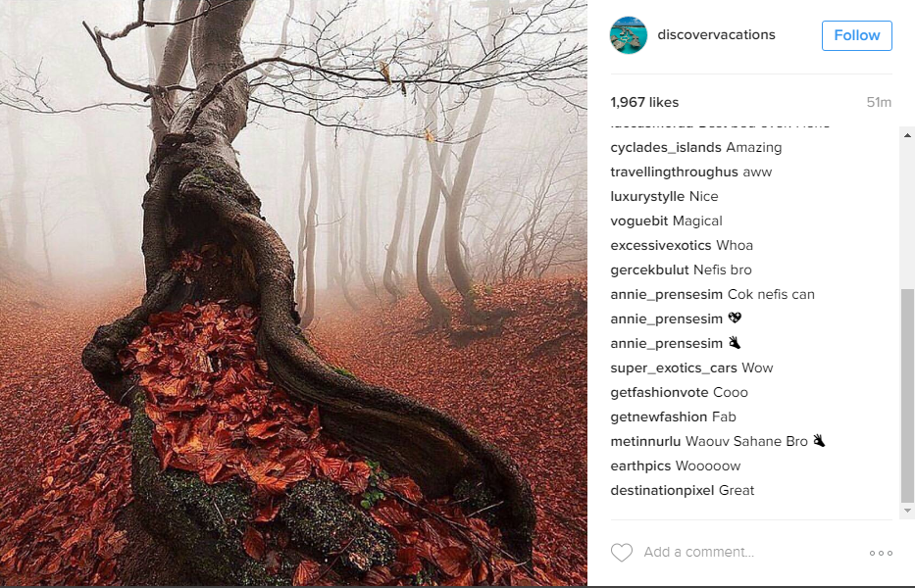This screenshot has height=588, width=915.
Task: Open the discovervacations profile avatar
Action: tap(629, 35)
